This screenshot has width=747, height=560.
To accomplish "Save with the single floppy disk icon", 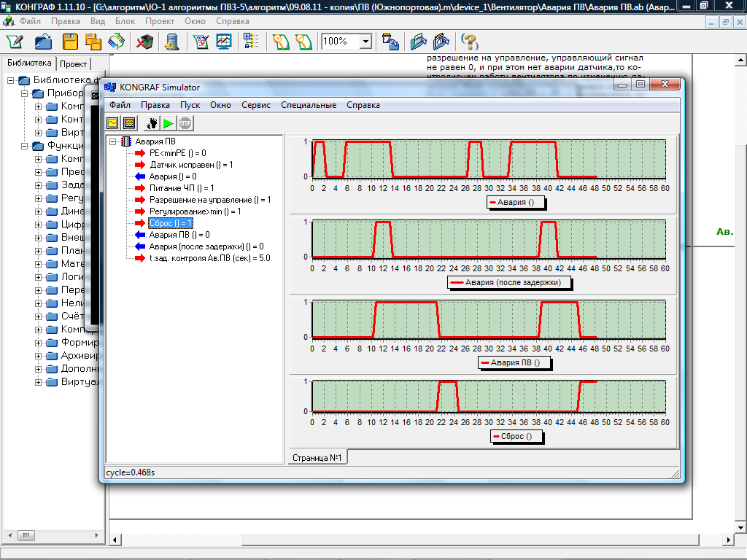I will click(70, 42).
